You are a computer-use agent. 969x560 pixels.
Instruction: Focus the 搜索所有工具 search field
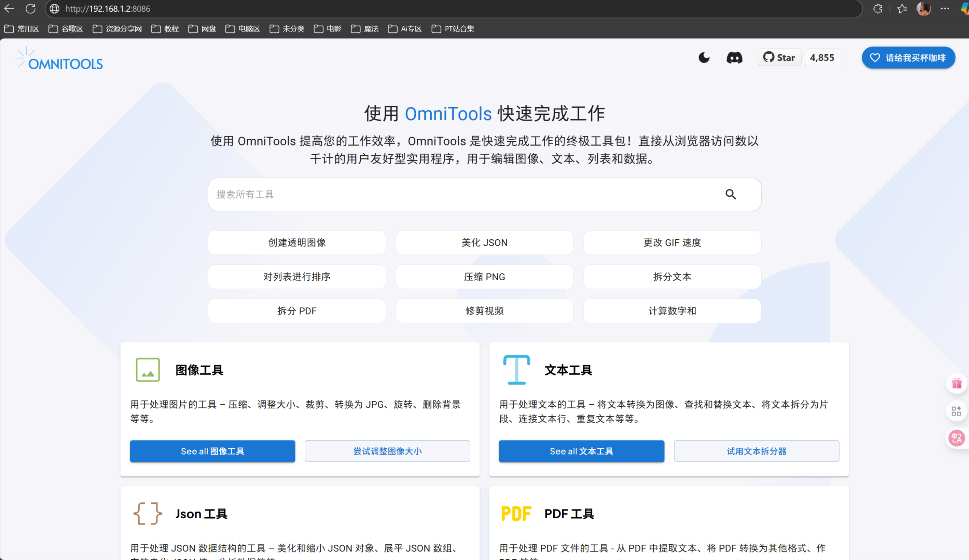(x=461, y=194)
